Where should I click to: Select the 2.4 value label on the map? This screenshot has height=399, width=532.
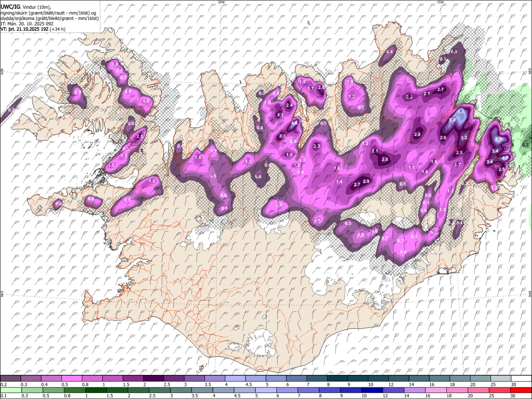point(289,106)
